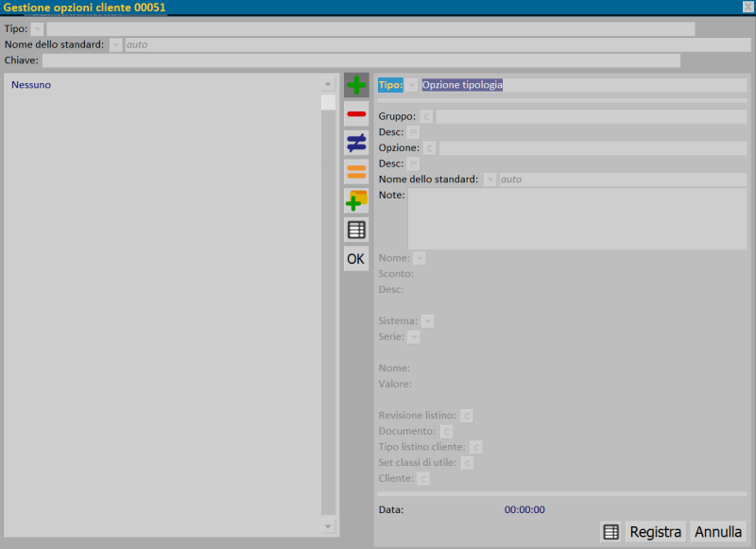Click the Desc icon below Gruppo
The height and width of the screenshot is (549, 756).
tap(413, 132)
